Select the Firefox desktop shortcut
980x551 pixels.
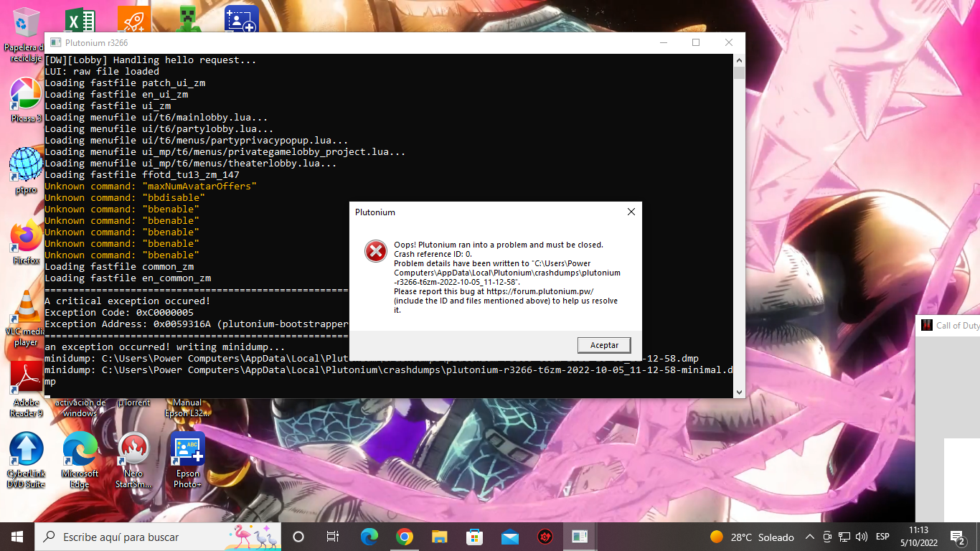coord(26,242)
